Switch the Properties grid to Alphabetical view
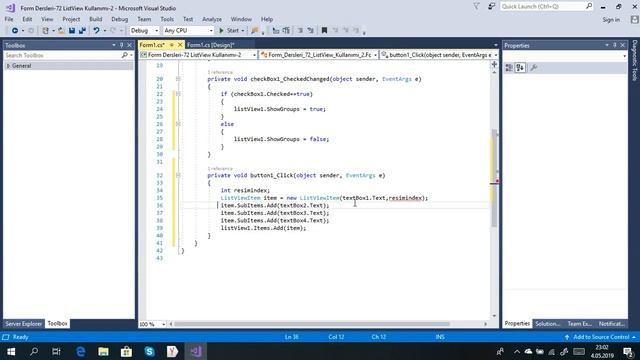 (x=520, y=68)
